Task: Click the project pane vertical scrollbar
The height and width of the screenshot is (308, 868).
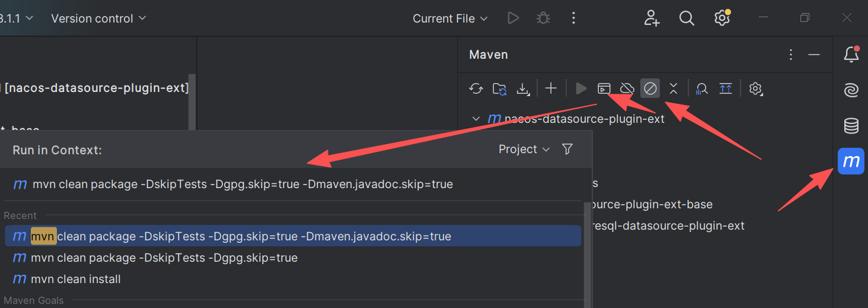Action: [x=192, y=101]
